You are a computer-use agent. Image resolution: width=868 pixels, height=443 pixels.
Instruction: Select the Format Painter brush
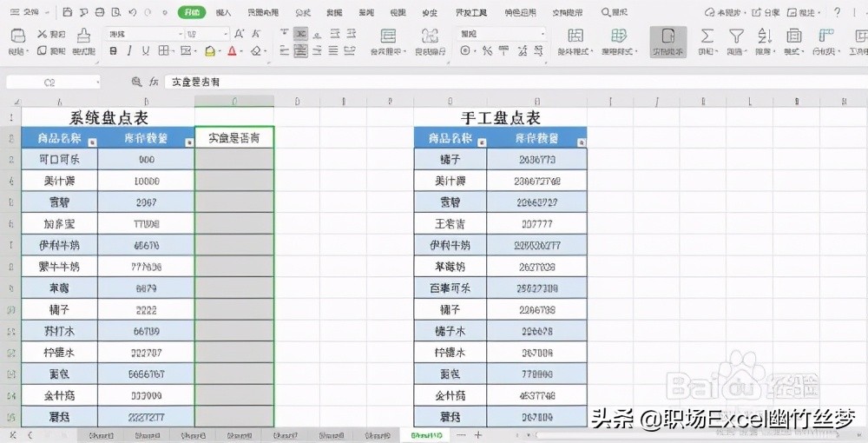point(83,36)
